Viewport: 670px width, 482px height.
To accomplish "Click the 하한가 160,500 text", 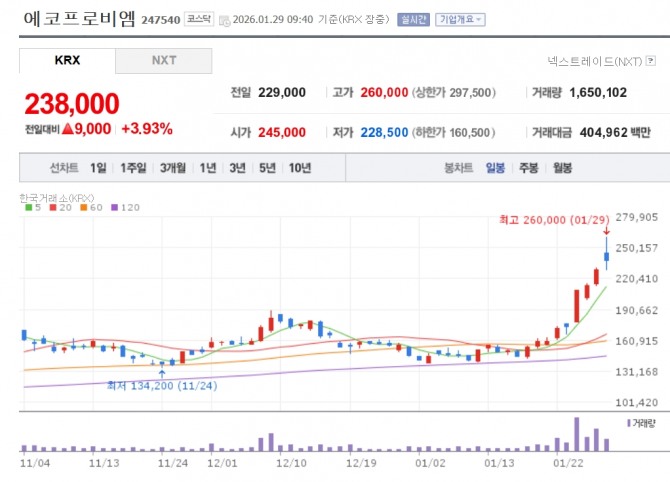I will 453,132.
